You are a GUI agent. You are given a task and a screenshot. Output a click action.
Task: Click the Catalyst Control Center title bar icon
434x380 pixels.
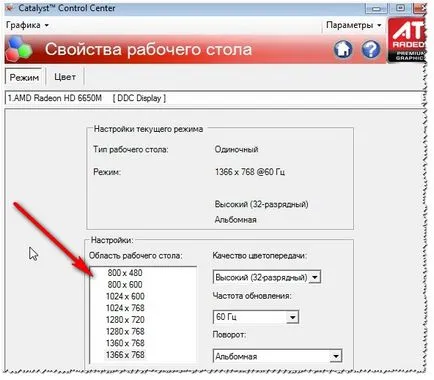click(x=10, y=8)
